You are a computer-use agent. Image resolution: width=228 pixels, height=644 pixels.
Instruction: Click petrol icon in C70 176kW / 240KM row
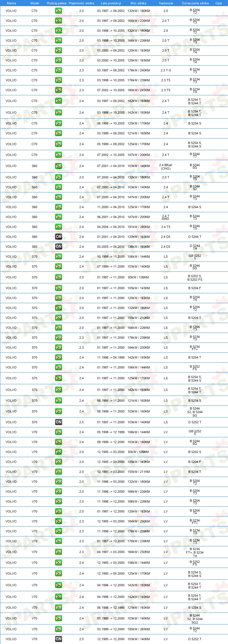pos(58,70)
